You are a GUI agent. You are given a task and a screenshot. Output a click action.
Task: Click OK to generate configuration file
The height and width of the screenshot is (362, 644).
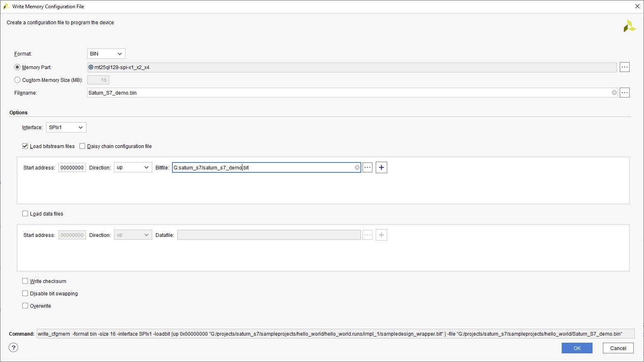[577, 348]
